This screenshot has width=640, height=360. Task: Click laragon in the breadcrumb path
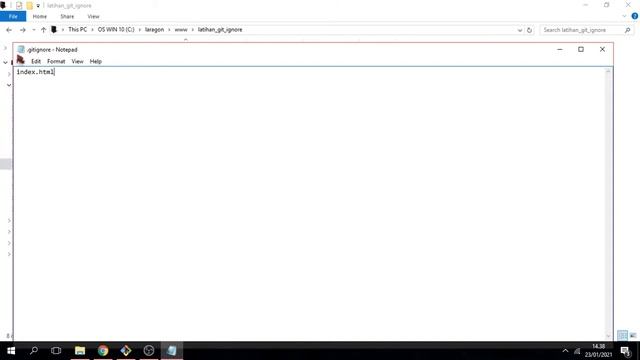pyautogui.click(x=154, y=30)
